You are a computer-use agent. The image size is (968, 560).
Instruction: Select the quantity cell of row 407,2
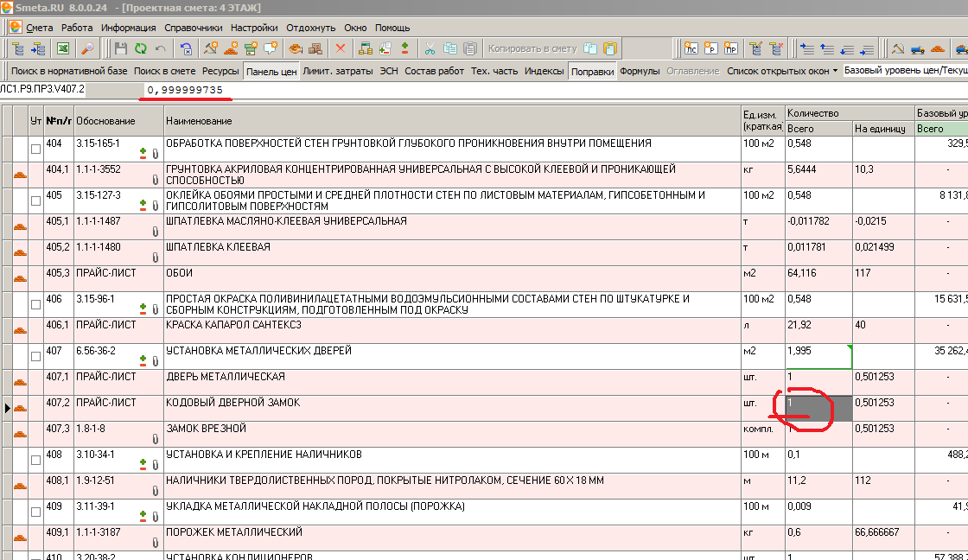point(818,408)
